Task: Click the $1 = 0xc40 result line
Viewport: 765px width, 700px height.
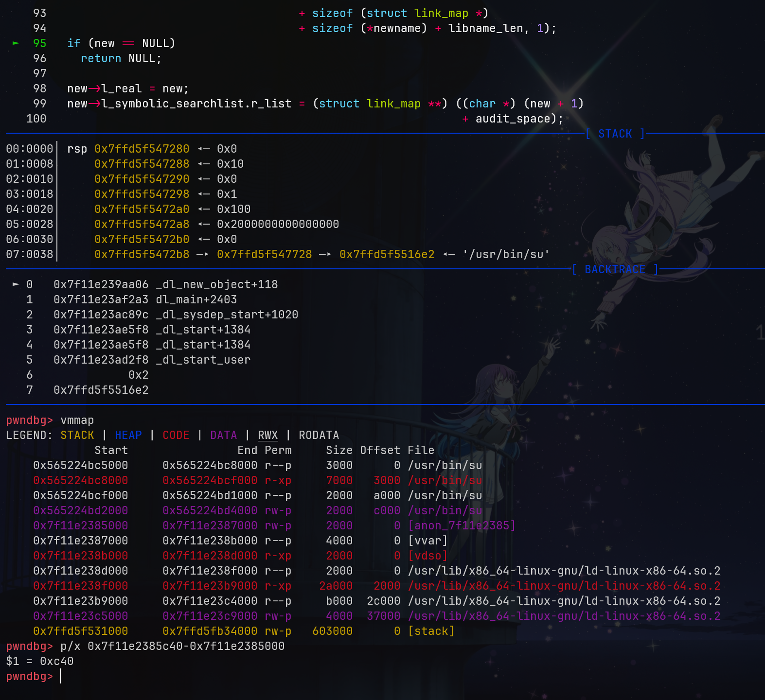Action: pyautogui.click(x=40, y=661)
